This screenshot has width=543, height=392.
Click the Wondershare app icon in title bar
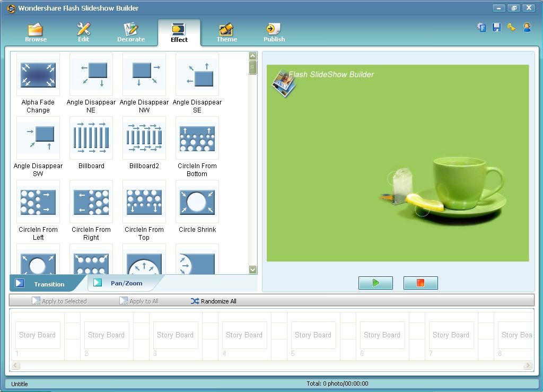(11, 8)
